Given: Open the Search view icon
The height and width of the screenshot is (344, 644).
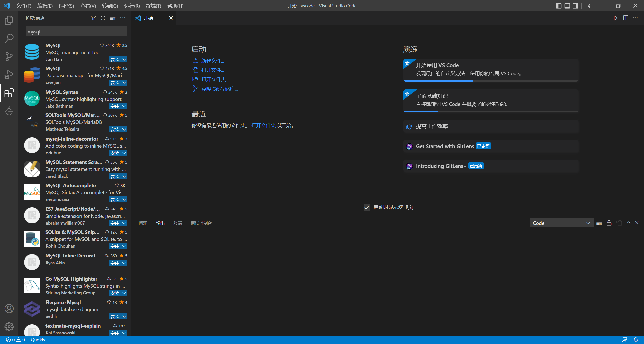Looking at the screenshot, I should 9,38.
